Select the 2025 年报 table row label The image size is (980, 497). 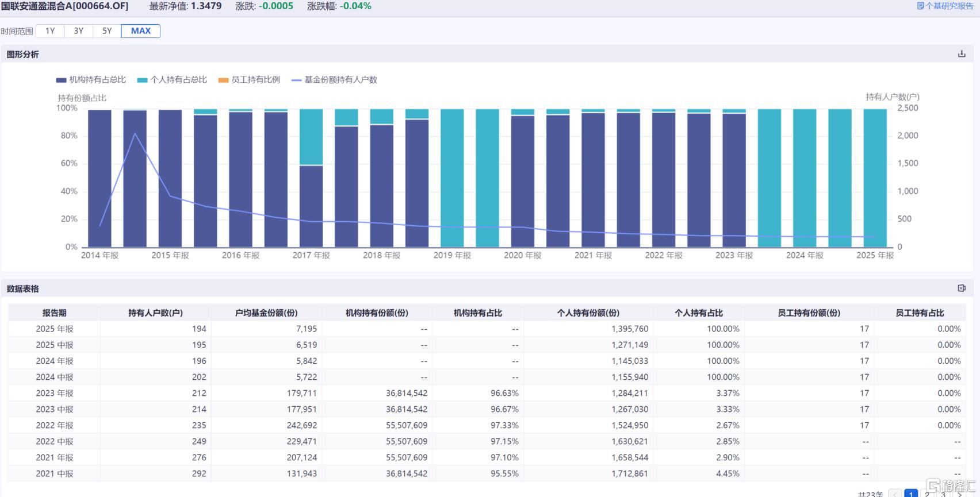click(x=55, y=329)
